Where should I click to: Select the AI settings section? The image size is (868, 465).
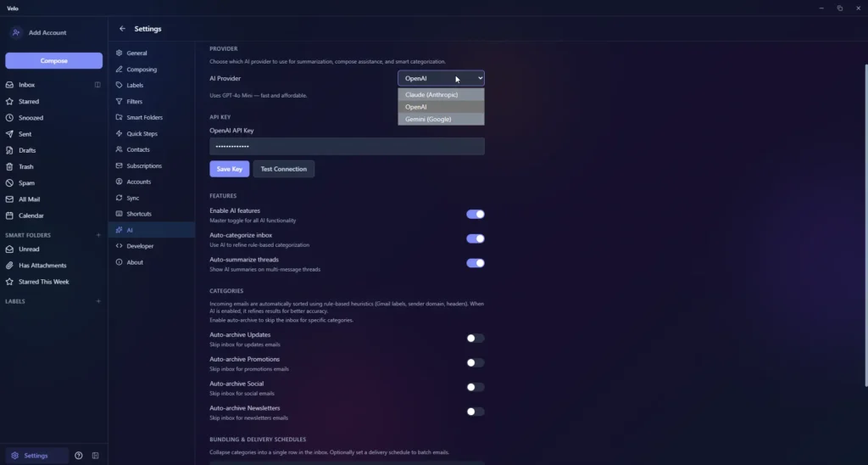[151, 230]
